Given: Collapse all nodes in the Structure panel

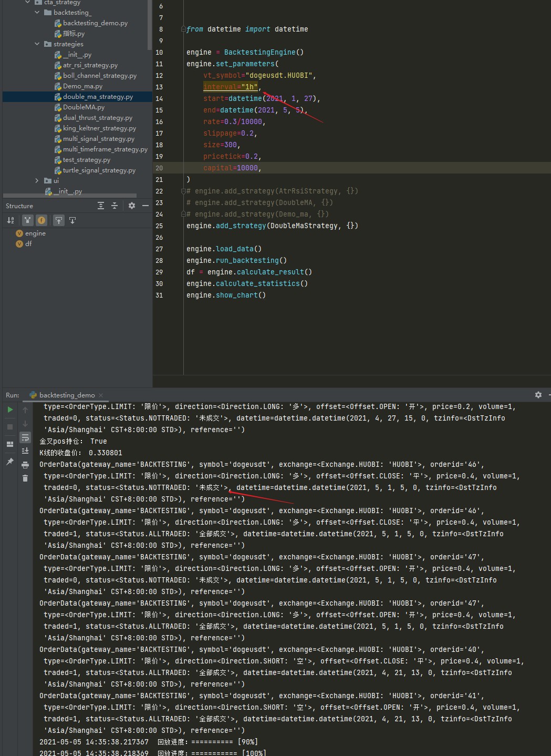Looking at the screenshot, I should click(115, 206).
